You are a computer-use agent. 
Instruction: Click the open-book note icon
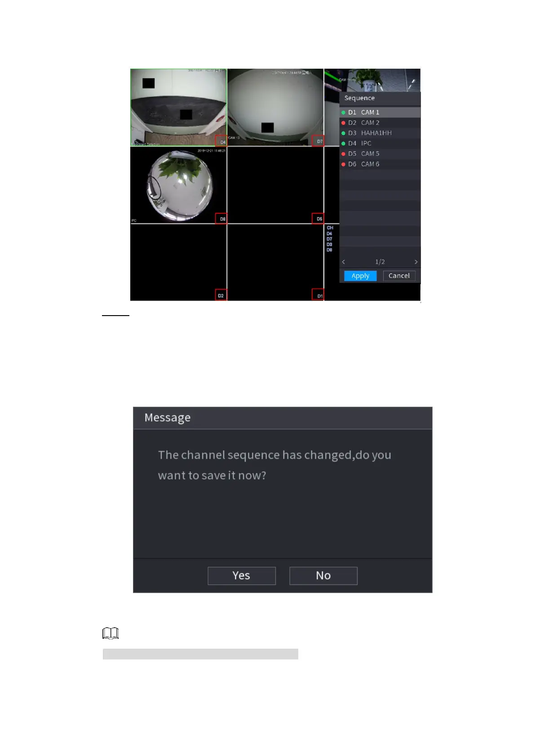click(x=111, y=633)
